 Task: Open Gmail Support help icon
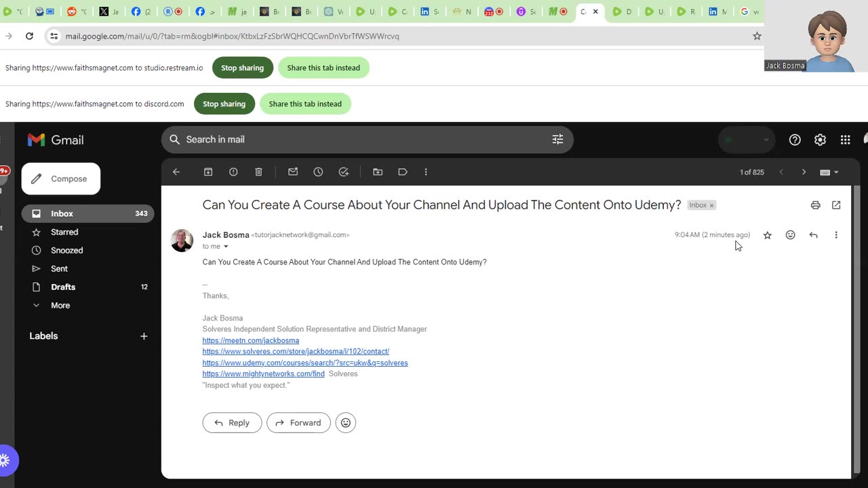tap(795, 140)
